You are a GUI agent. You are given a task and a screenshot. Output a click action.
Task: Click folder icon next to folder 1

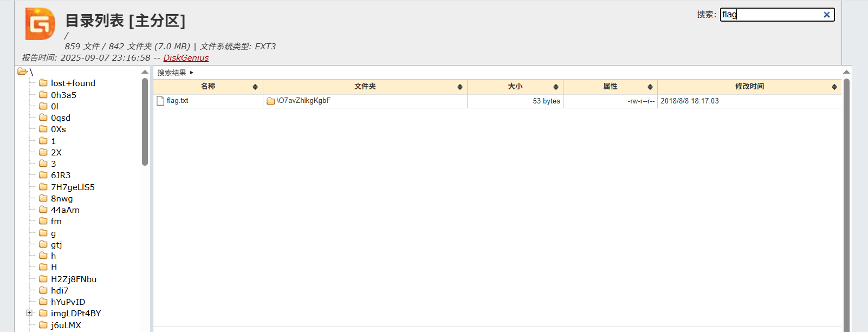[43, 140]
